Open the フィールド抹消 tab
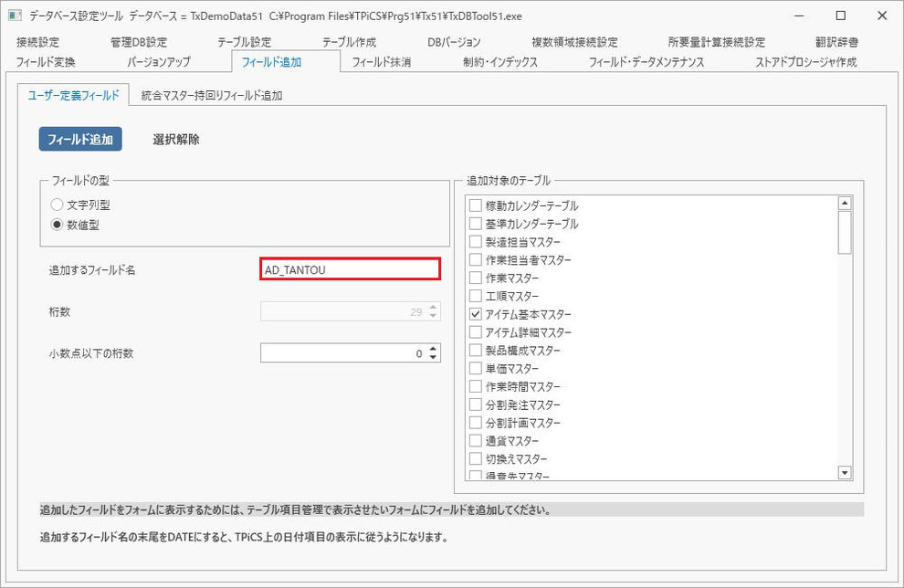Screen dimensions: 904x588 pos(381,62)
